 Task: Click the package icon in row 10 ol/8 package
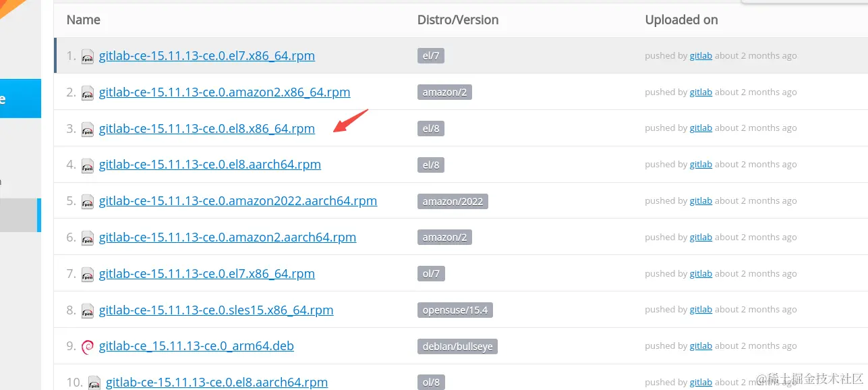pos(94,383)
